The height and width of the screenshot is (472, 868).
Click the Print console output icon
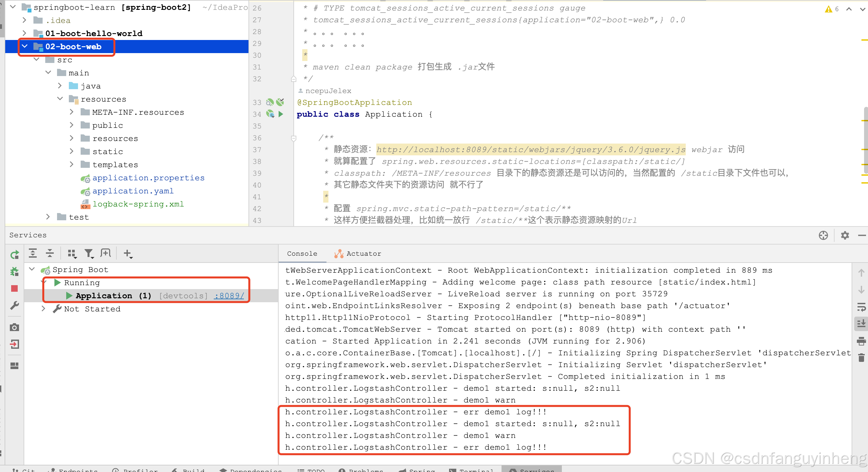[x=861, y=341]
